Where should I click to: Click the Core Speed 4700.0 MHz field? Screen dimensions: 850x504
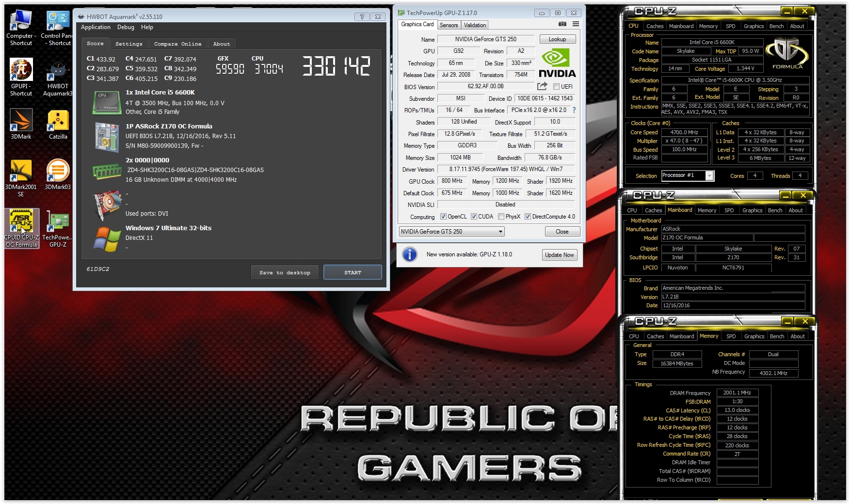coord(684,132)
